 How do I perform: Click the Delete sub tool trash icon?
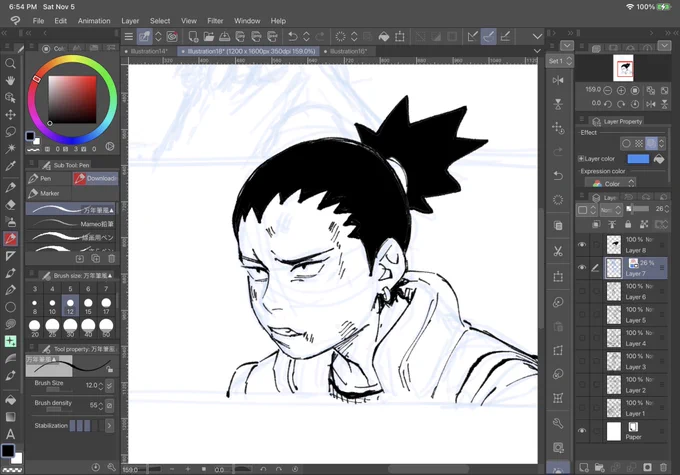[111, 259]
